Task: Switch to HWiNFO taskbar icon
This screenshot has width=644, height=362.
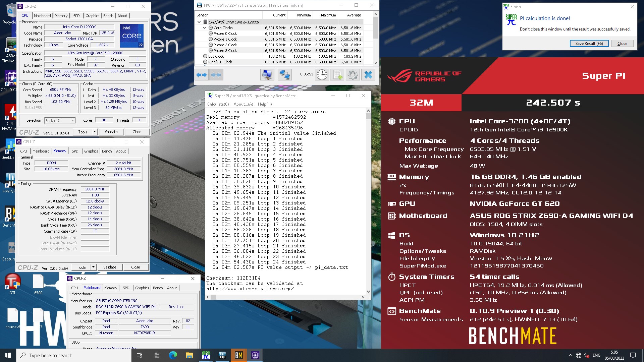Action: click(222, 355)
